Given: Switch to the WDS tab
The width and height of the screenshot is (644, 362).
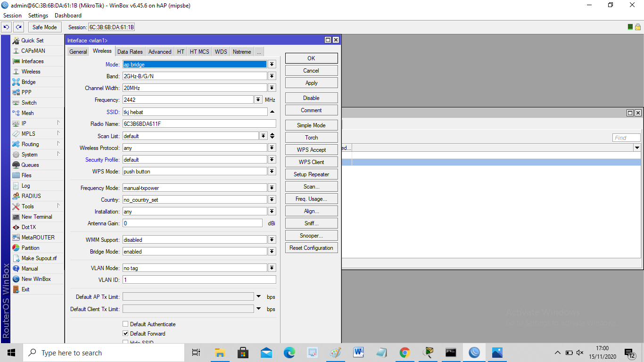Looking at the screenshot, I should [221, 52].
